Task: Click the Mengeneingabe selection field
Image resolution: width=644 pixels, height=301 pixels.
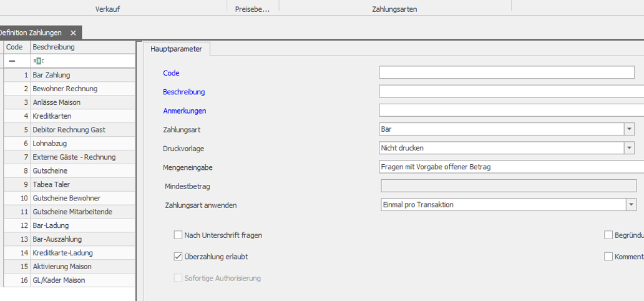Action: pos(511,167)
